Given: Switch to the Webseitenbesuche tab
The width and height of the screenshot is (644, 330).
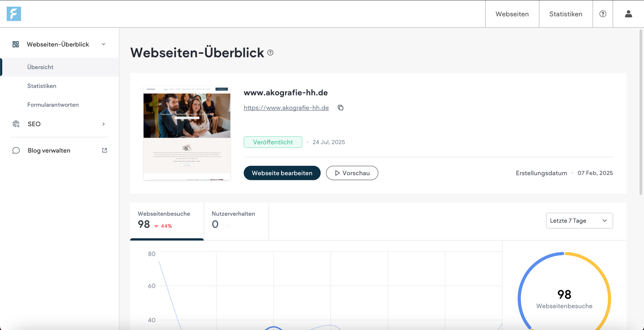Looking at the screenshot, I should pos(167,221).
